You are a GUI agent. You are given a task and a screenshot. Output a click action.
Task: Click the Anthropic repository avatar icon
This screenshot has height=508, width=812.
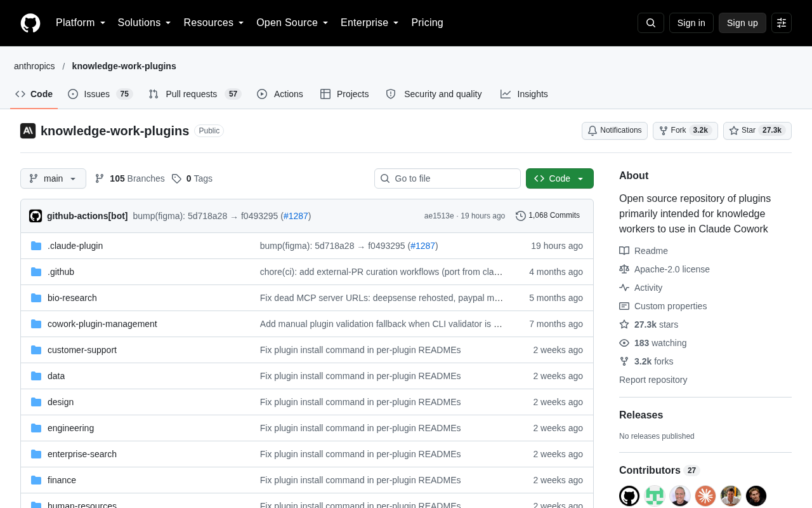[28, 131]
